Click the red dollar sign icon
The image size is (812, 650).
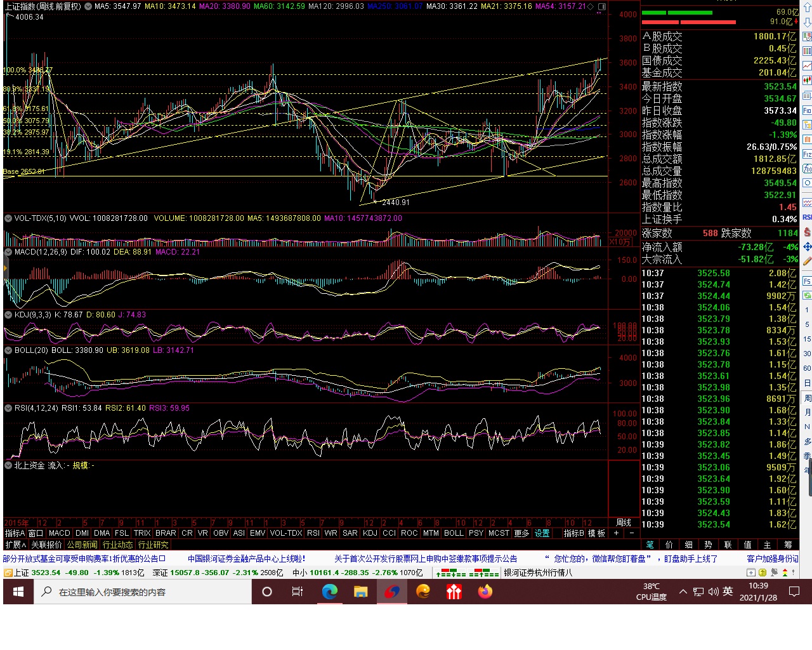[x=807, y=232]
